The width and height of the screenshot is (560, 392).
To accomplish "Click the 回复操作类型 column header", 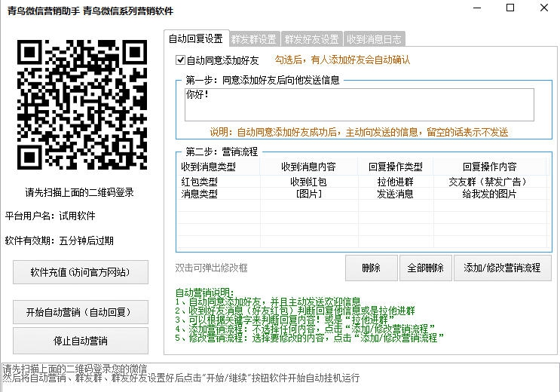I will click(396, 167).
